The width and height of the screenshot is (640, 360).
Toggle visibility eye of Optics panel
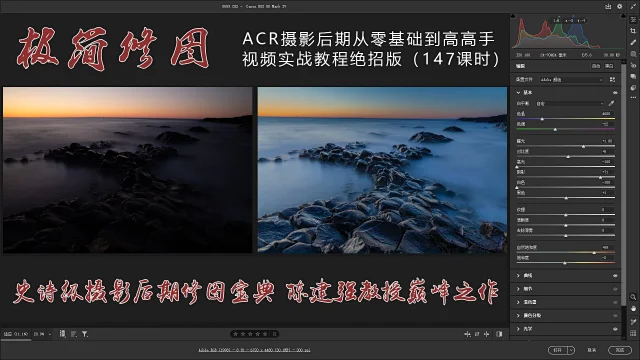(x=615, y=329)
